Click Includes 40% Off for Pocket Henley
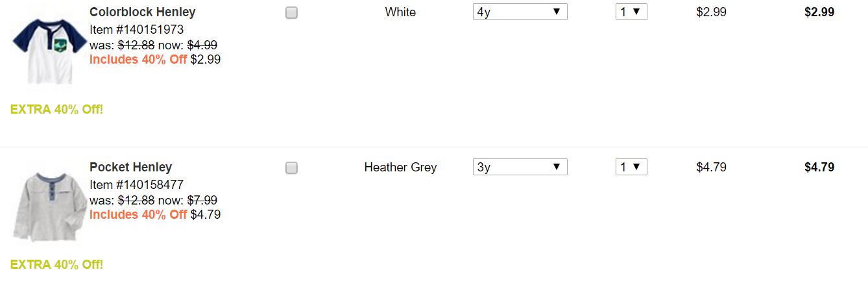Image resolution: width=868 pixels, height=298 pixels. (x=138, y=215)
